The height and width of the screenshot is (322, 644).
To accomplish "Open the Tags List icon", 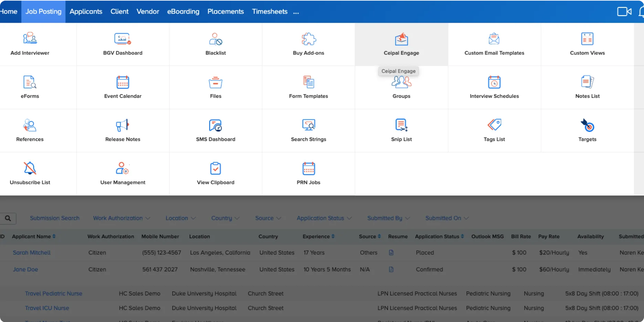I will tap(494, 125).
